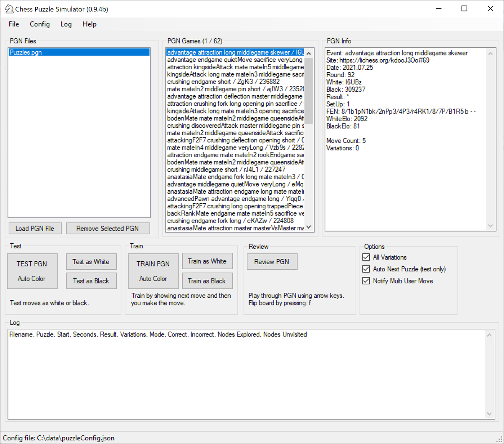Image resolution: width=504 pixels, height=444 pixels.
Task: Select game 'attraction kingsideAttack mate mateIn5 middlegame'
Action: (x=235, y=67)
